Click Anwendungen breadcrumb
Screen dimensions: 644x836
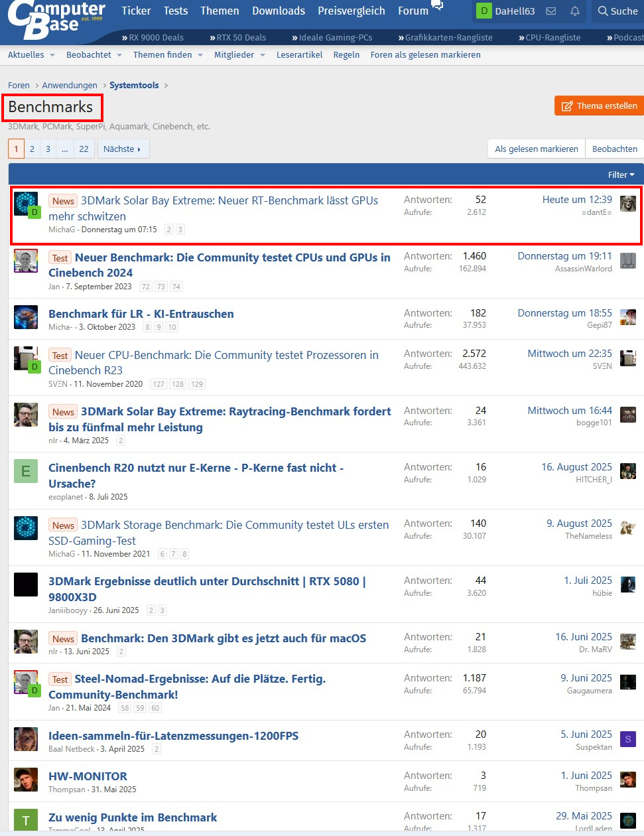tap(70, 85)
